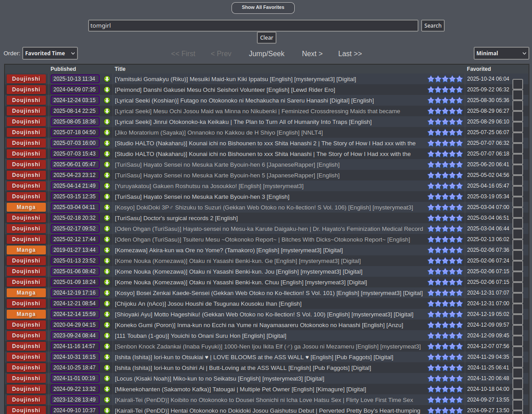
Task: Click the Search button
Action: coord(433,25)
